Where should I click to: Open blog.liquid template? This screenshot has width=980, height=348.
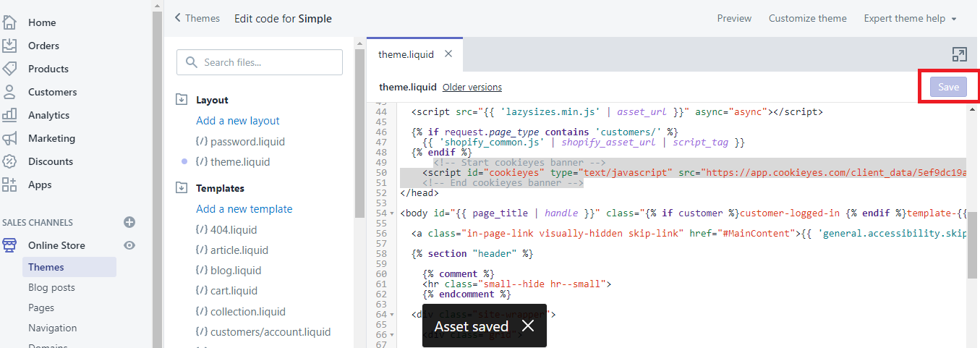click(236, 270)
